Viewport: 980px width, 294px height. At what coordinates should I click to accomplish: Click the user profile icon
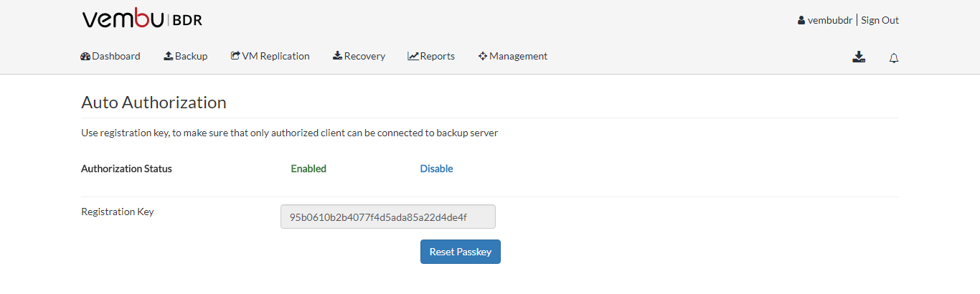(801, 21)
